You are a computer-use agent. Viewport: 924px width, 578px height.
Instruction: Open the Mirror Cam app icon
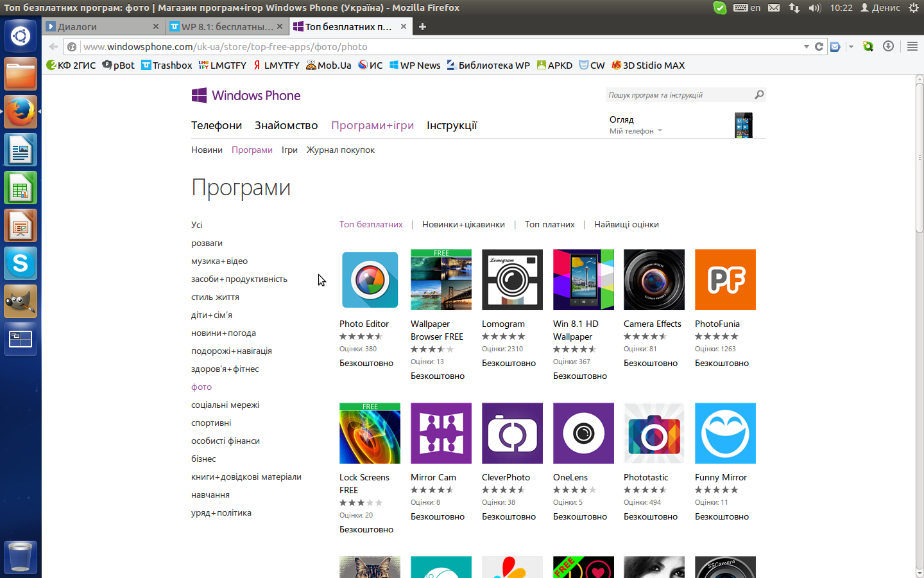pos(441,433)
